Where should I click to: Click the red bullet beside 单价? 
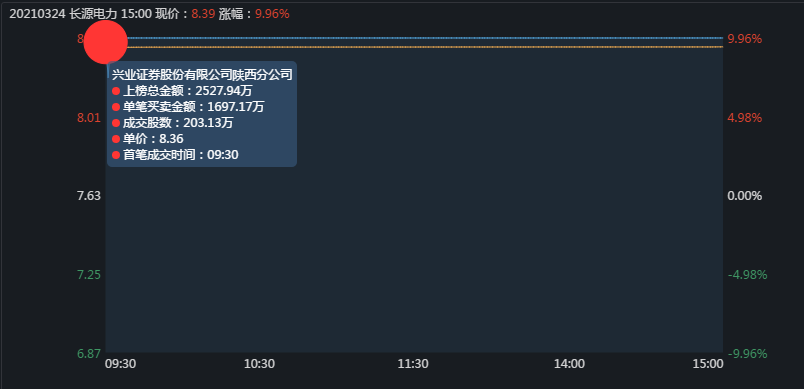click(x=116, y=139)
